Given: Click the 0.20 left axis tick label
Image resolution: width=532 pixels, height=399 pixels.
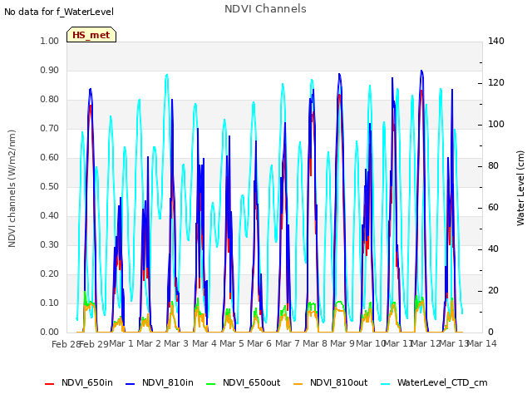Looking at the screenshot, I should (49, 273).
